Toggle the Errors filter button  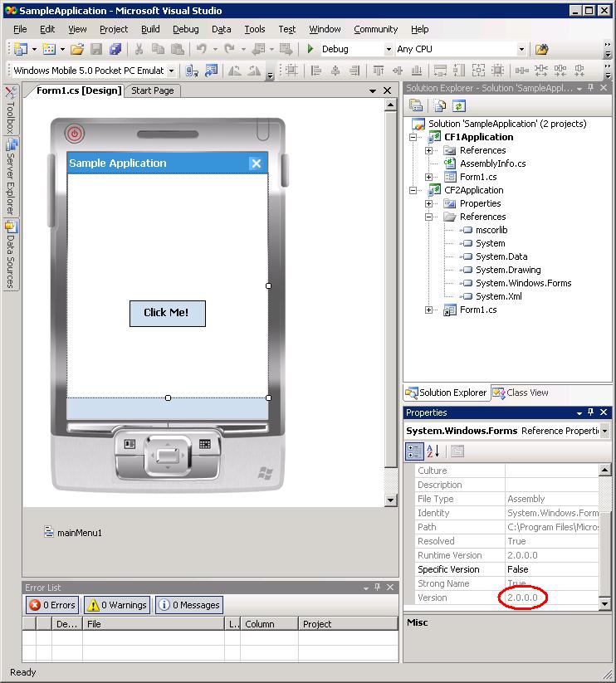pyautogui.click(x=51, y=605)
